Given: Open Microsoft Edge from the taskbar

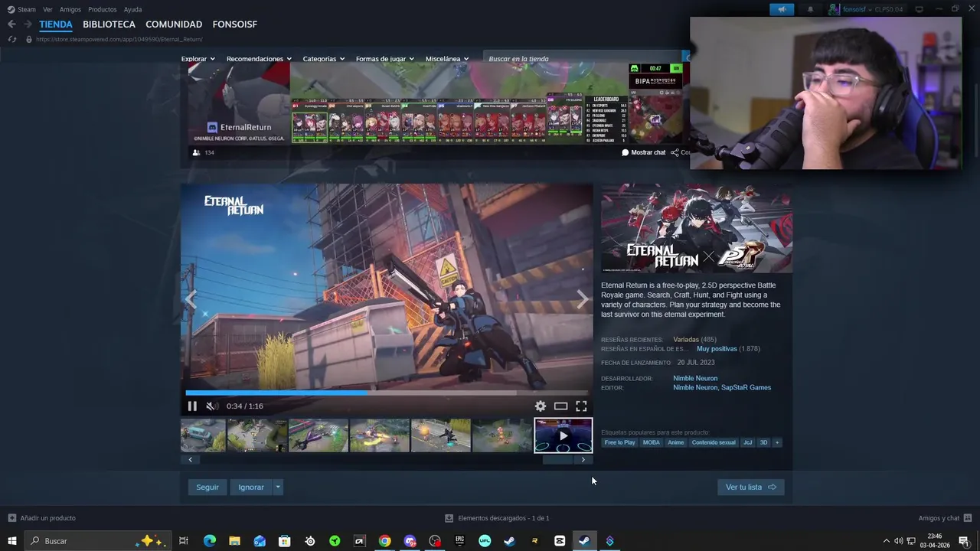Looking at the screenshot, I should (209, 541).
